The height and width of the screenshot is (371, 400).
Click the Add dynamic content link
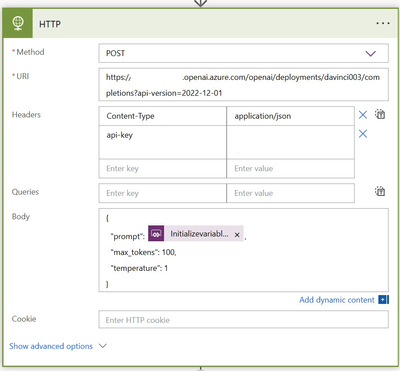point(337,300)
